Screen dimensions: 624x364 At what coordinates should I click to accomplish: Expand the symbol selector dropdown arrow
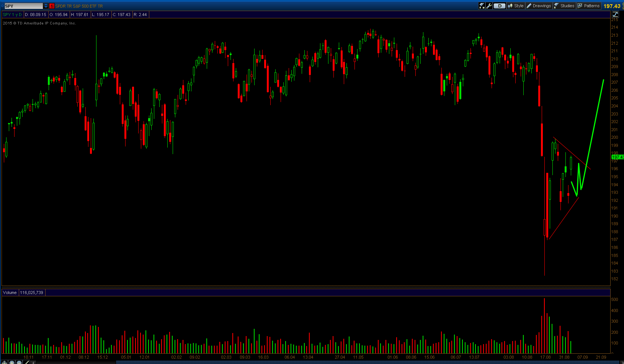click(46, 6)
